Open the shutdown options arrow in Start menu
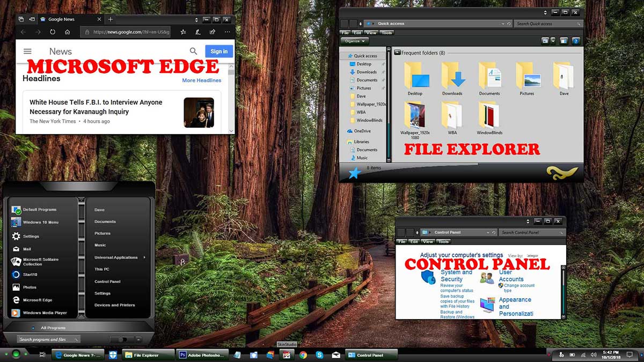Image resolution: width=644 pixels, height=362 pixels. click(138, 339)
